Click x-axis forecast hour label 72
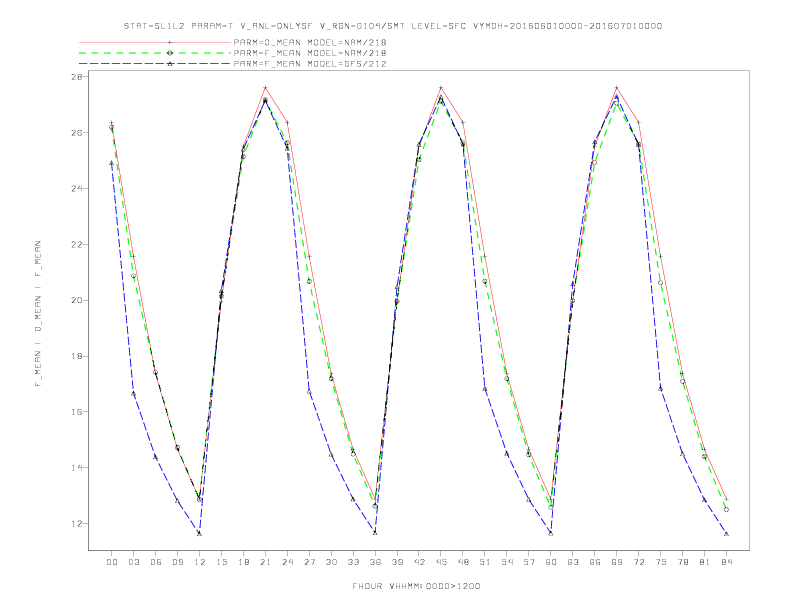792x612 pixels. coord(638,562)
